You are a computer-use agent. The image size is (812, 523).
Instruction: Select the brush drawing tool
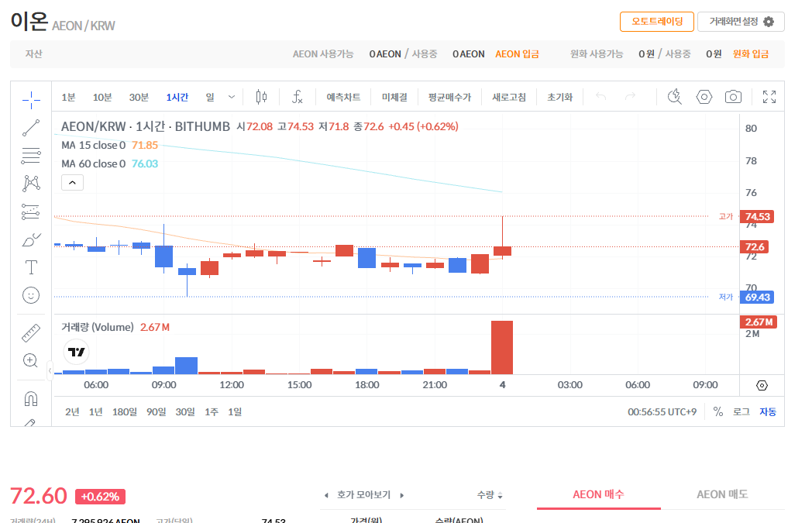[31, 239]
